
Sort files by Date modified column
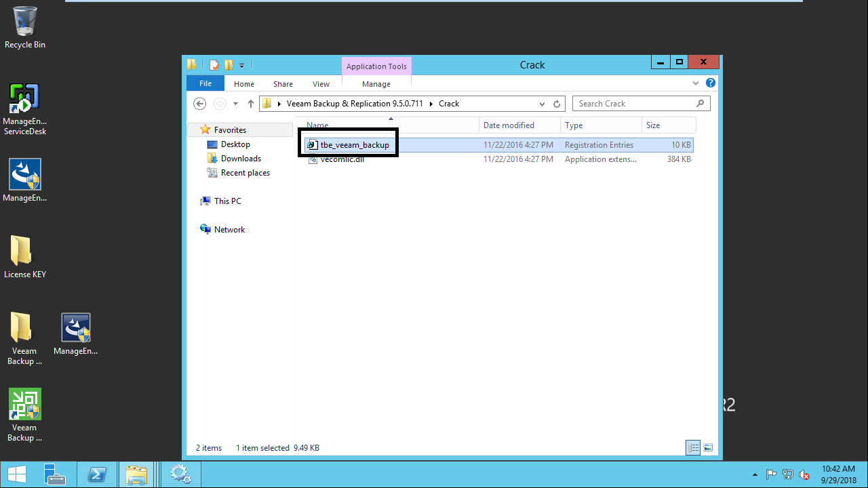click(509, 125)
